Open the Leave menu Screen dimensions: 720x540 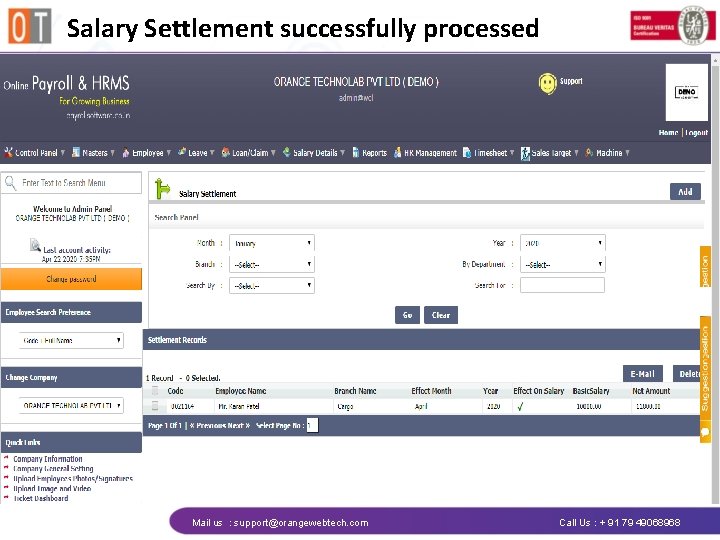click(x=196, y=153)
